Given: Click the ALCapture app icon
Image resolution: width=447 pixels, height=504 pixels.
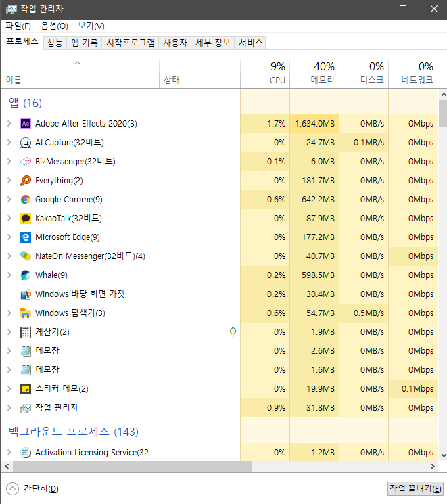Looking at the screenshot, I should tap(26, 143).
